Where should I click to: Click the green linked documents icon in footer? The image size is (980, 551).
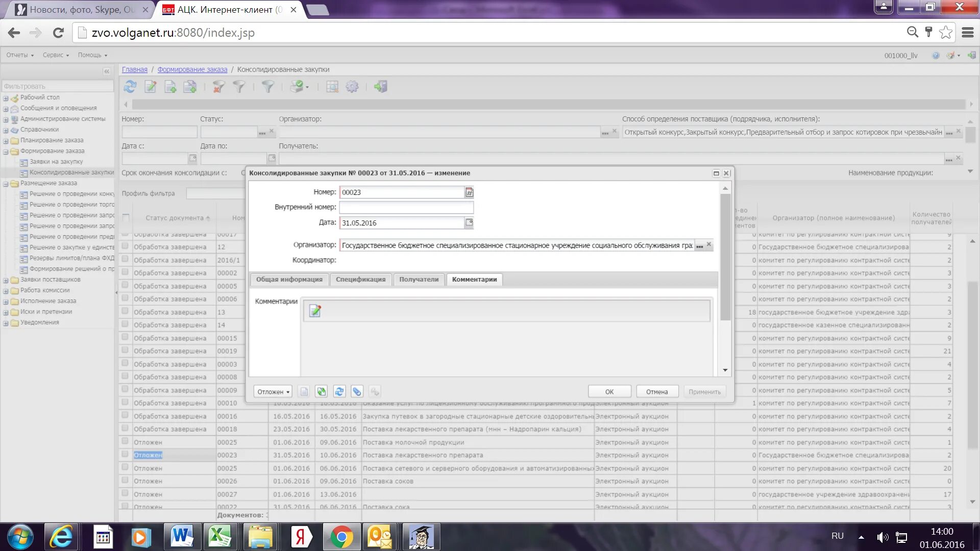click(x=321, y=392)
